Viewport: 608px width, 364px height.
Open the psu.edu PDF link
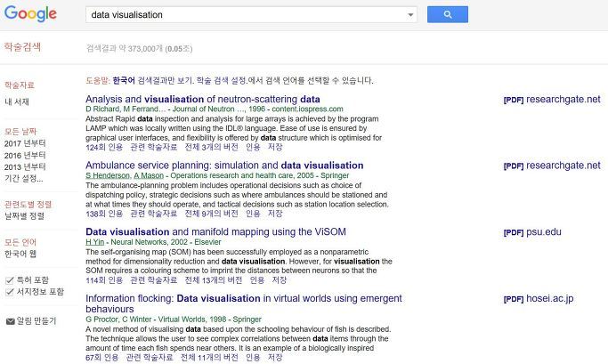click(x=532, y=231)
